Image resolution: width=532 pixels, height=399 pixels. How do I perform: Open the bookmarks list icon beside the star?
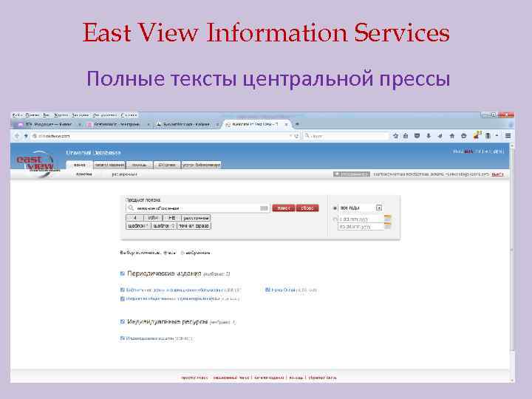pos(406,136)
